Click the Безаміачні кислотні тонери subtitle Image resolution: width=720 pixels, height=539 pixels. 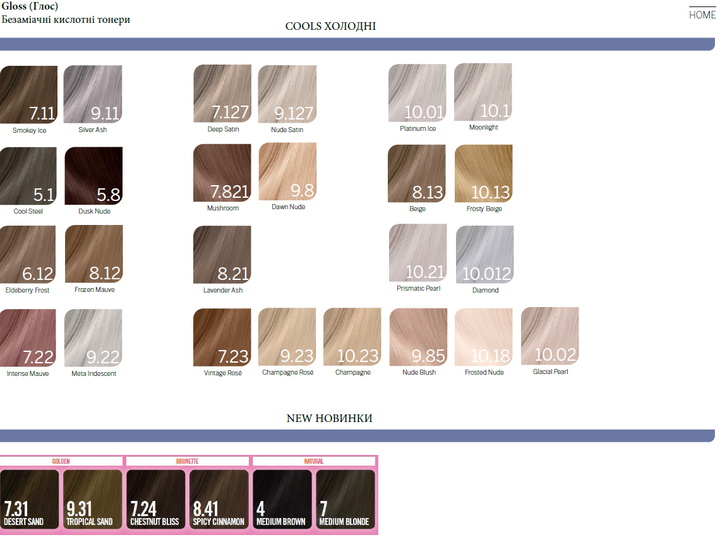(x=66, y=19)
